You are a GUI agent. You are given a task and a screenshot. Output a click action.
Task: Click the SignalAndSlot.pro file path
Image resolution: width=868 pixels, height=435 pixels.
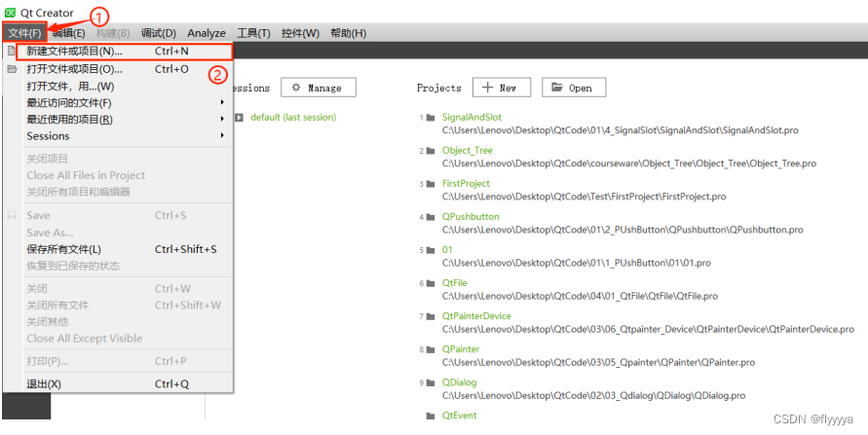620,130
